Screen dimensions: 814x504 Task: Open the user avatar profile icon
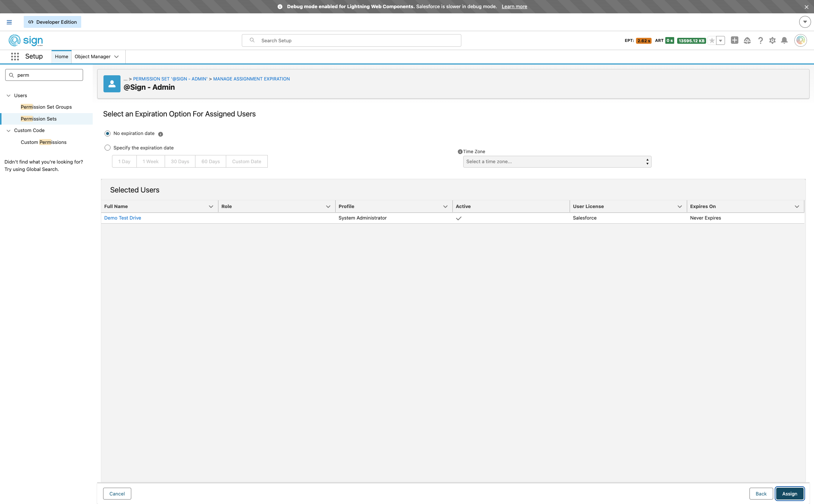[x=800, y=40]
